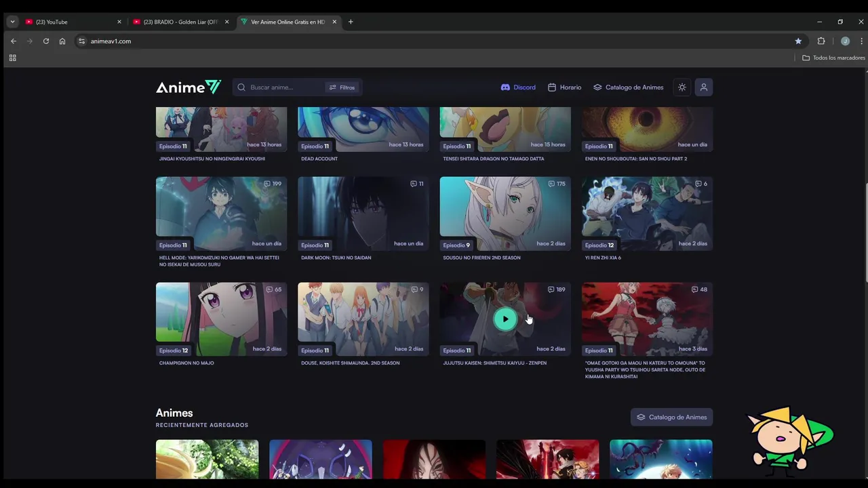Open the red Omae Gotoki ga Maou thumbnail
The width and height of the screenshot is (868, 488).
[x=647, y=319]
